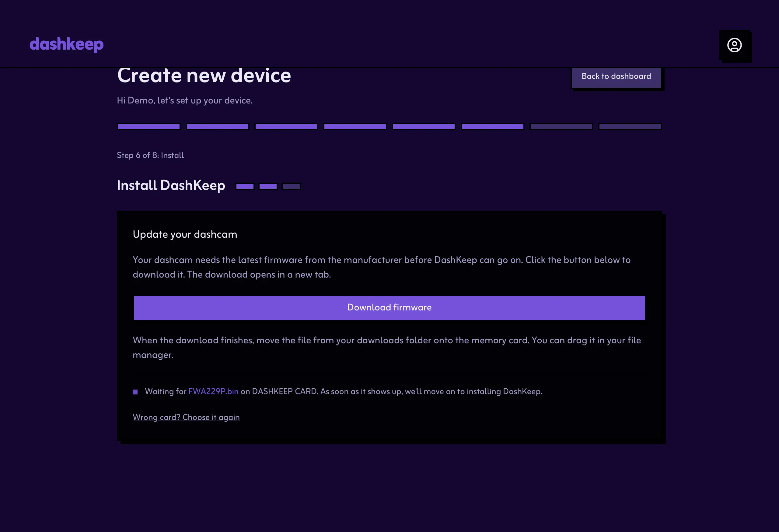Click the last segment of the eight-step progress bar
This screenshot has height=532, width=779.
coord(630,127)
